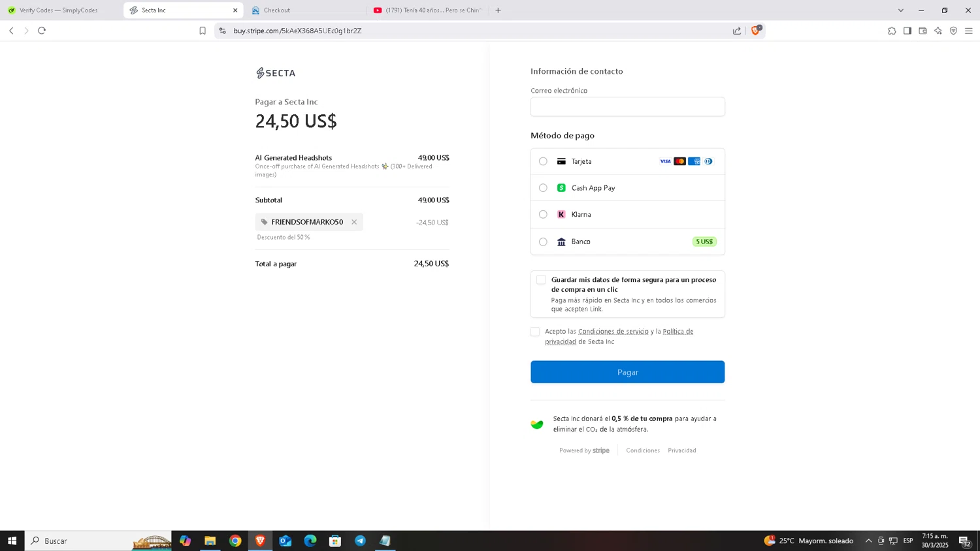Check the Guardar mis datos checkbox

541,280
